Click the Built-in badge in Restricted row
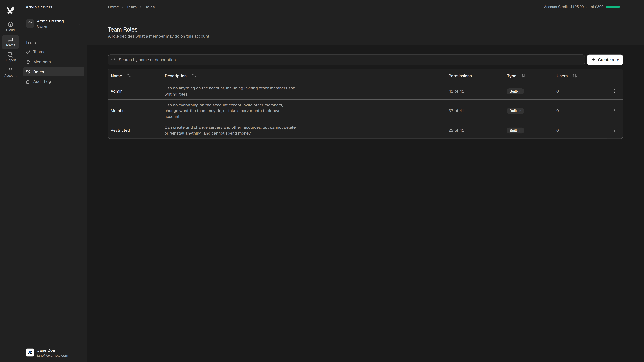 pos(515,130)
